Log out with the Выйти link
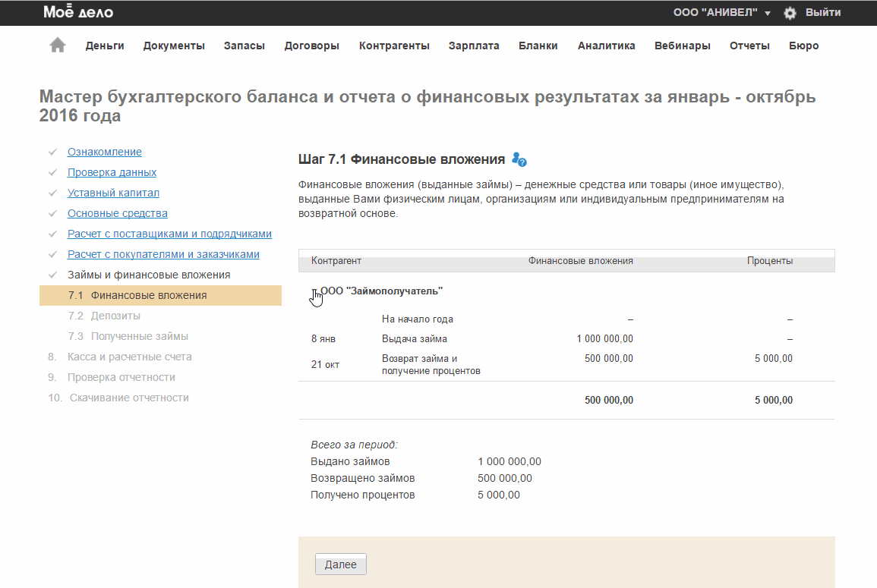This screenshot has height=588, width=877. (823, 12)
